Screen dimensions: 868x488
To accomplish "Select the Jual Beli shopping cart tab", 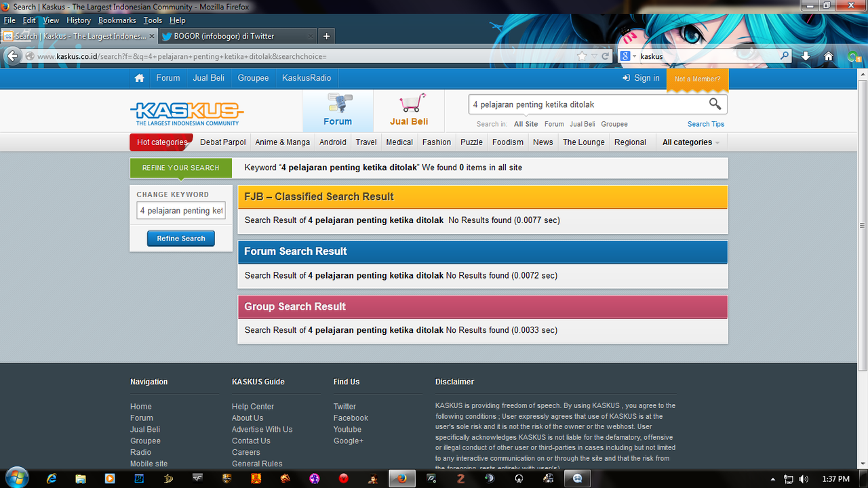I will pyautogui.click(x=409, y=111).
